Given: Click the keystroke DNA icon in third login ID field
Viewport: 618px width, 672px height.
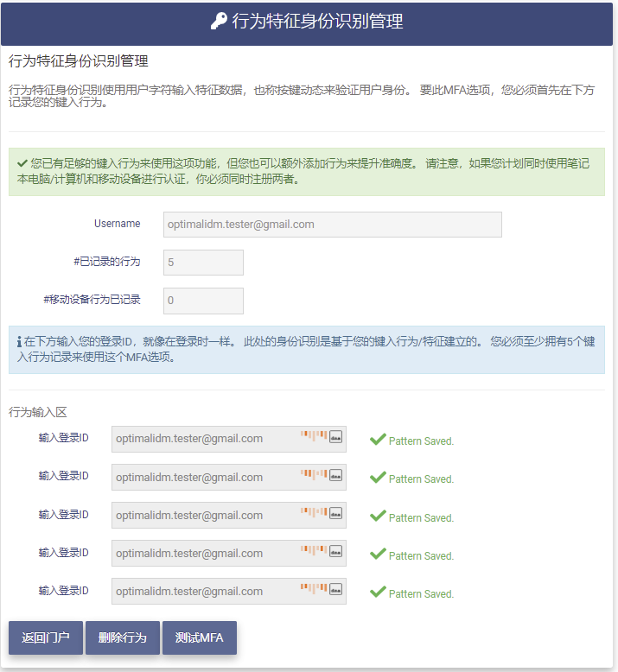Looking at the screenshot, I should tap(336, 513).
